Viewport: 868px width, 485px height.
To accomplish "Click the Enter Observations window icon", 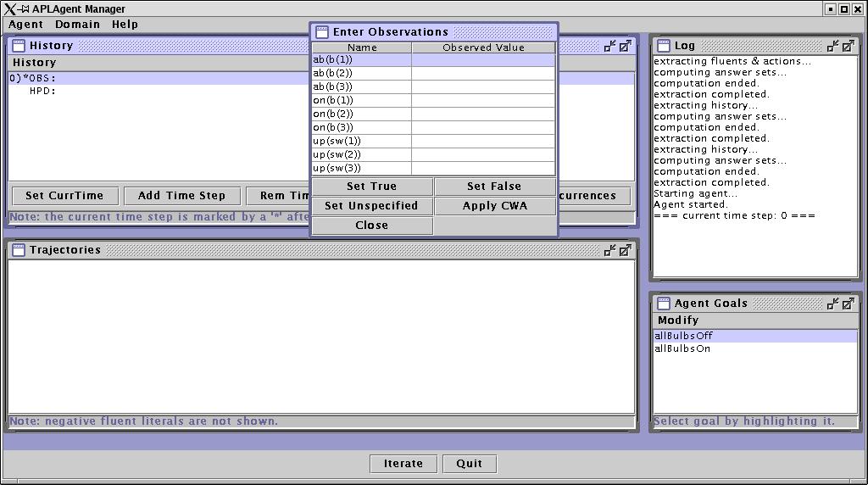I will point(322,32).
